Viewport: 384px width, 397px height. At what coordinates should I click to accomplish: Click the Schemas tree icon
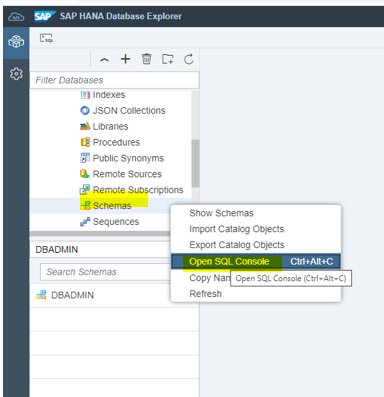pos(85,205)
